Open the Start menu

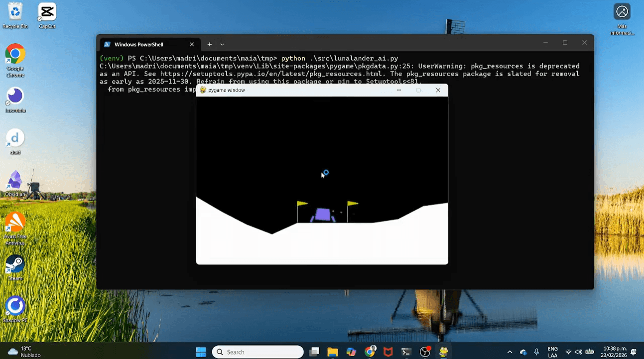[x=201, y=352]
